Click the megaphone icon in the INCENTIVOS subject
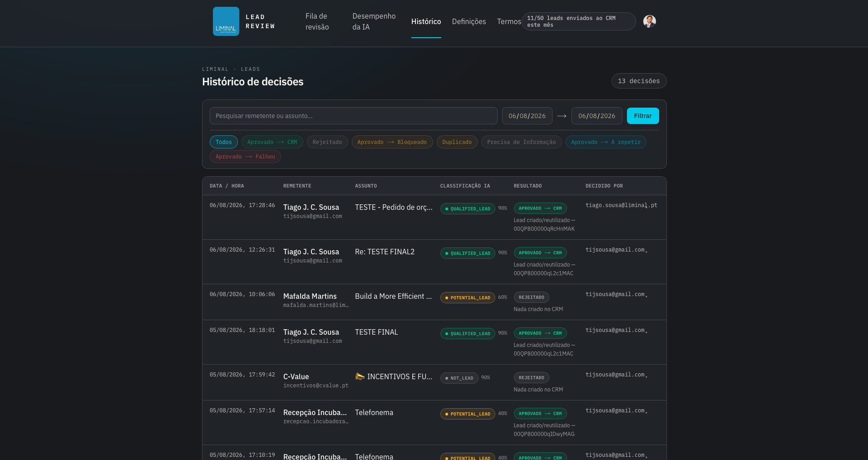868x460 pixels. pyautogui.click(x=360, y=376)
